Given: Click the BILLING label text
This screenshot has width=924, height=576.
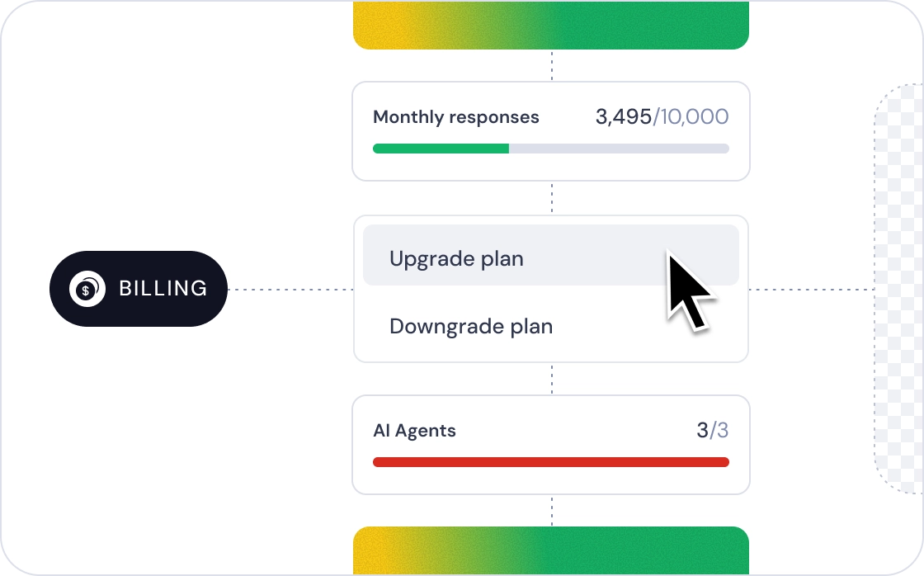Looking at the screenshot, I should (x=163, y=289).
